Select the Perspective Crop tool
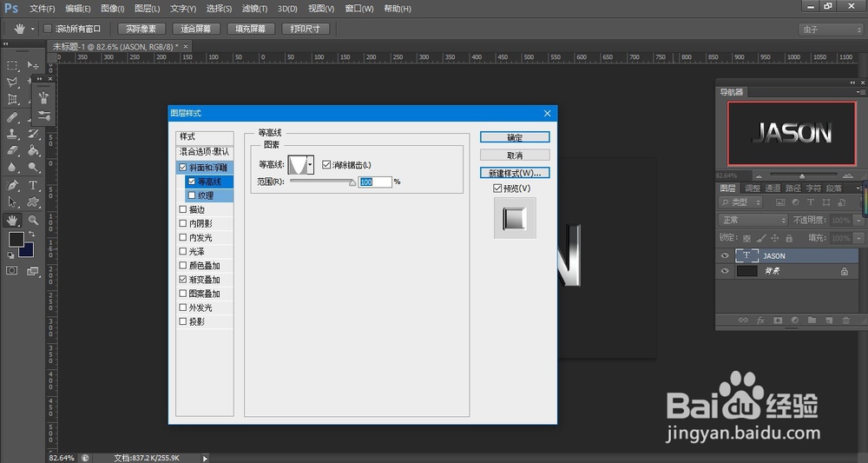Image resolution: width=868 pixels, height=463 pixels. (11, 99)
